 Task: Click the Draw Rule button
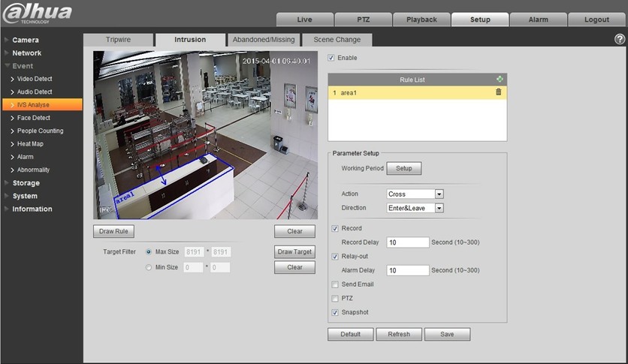click(113, 232)
